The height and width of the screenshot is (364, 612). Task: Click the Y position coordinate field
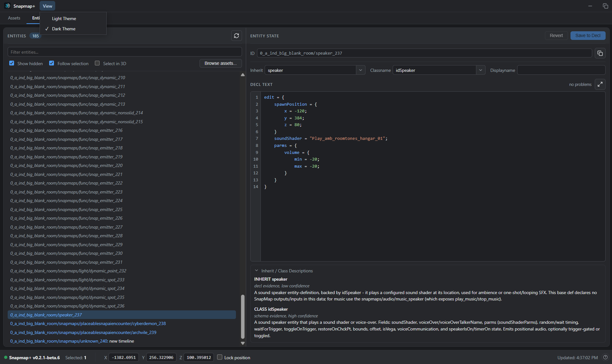(161, 357)
